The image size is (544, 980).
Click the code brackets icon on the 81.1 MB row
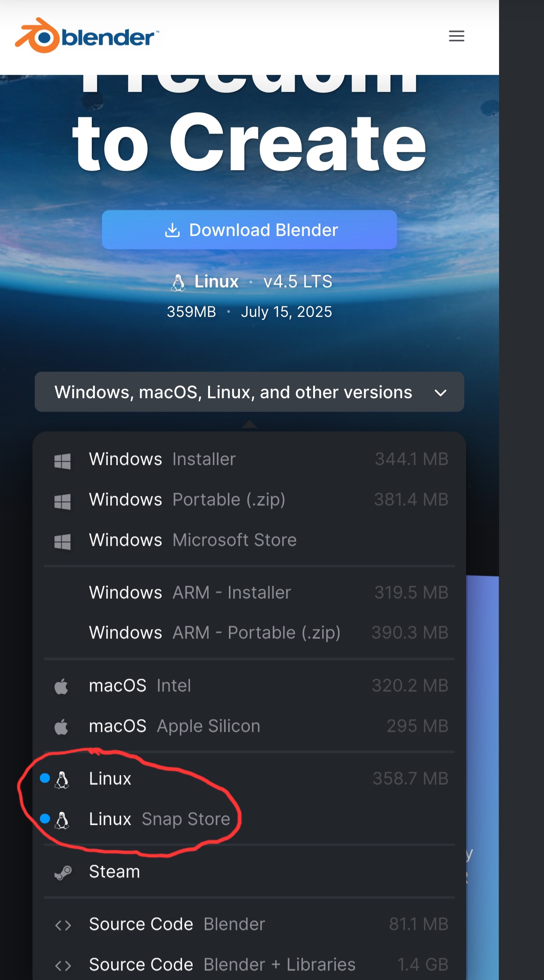pyautogui.click(x=63, y=925)
